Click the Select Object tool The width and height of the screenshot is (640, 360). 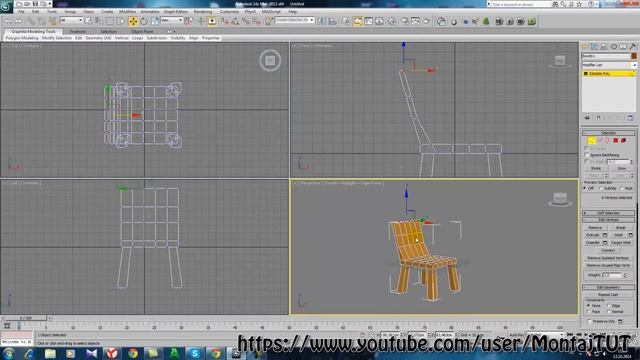pyautogui.click(x=88, y=21)
